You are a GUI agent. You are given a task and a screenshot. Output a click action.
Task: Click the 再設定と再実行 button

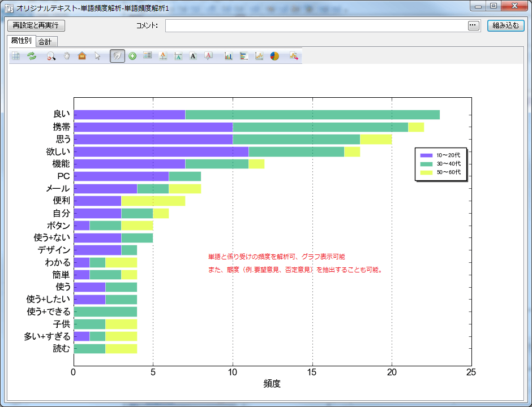click(37, 25)
